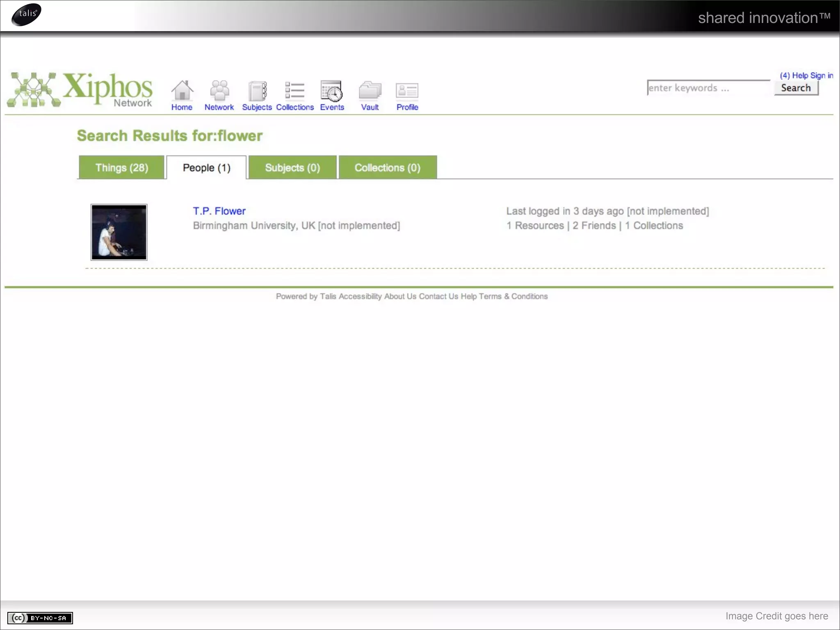Click "Last logged in 3 days ago" text
Image resolution: width=840 pixels, height=630 pixels.
(565, 211)
